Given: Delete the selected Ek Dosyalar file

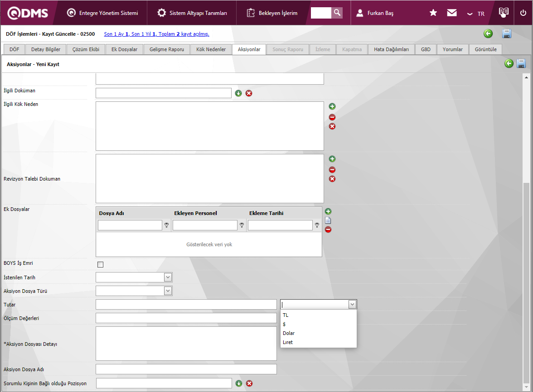Looking at the screenshot, I should 328,230.
